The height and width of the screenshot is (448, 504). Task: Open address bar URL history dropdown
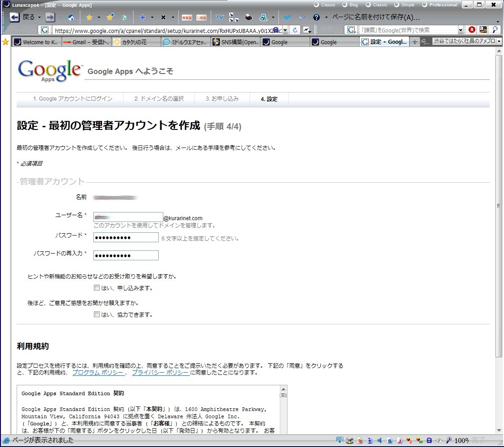[x=285, y=30]
